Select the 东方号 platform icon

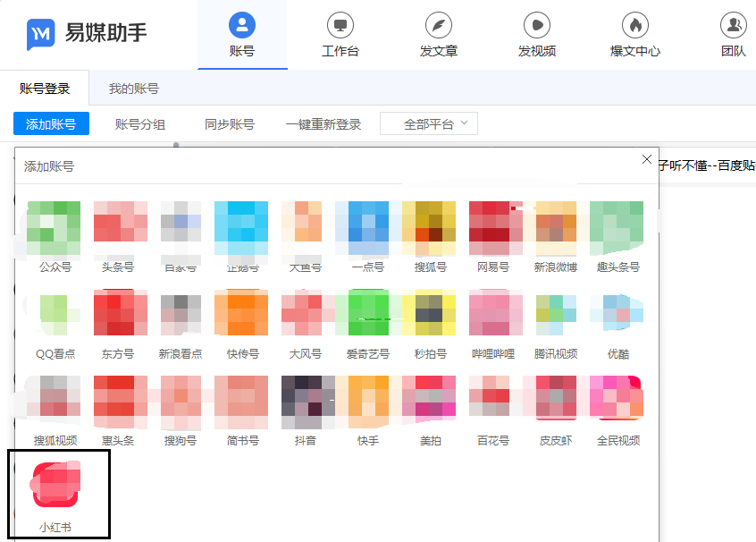click(x=121, y=312)
